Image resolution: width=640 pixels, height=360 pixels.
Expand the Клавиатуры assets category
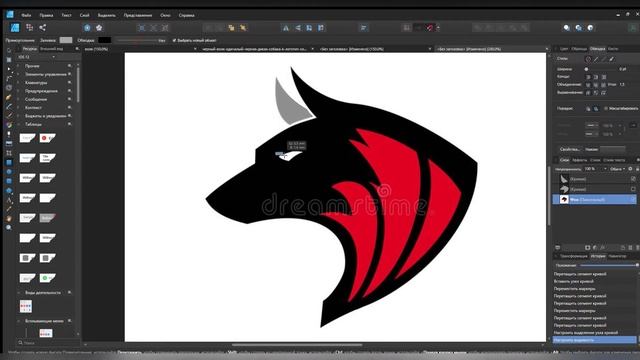(x=18, y=82)
